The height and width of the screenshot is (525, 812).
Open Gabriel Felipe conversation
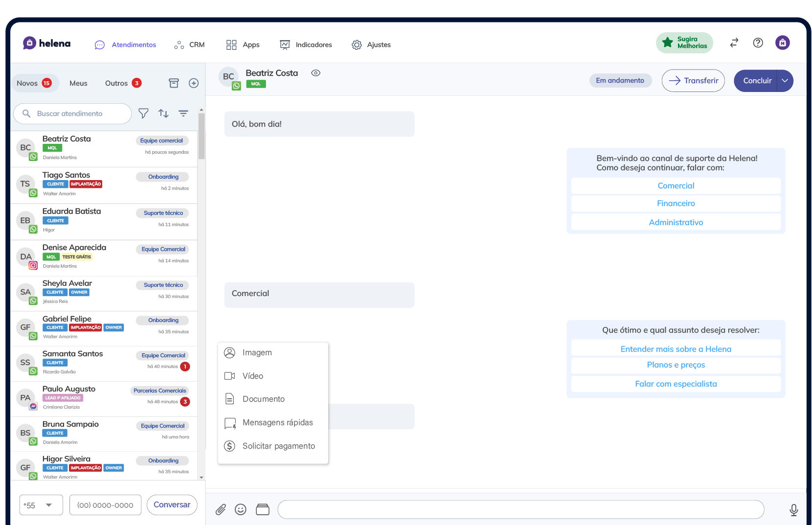click(x=104, y=329)
